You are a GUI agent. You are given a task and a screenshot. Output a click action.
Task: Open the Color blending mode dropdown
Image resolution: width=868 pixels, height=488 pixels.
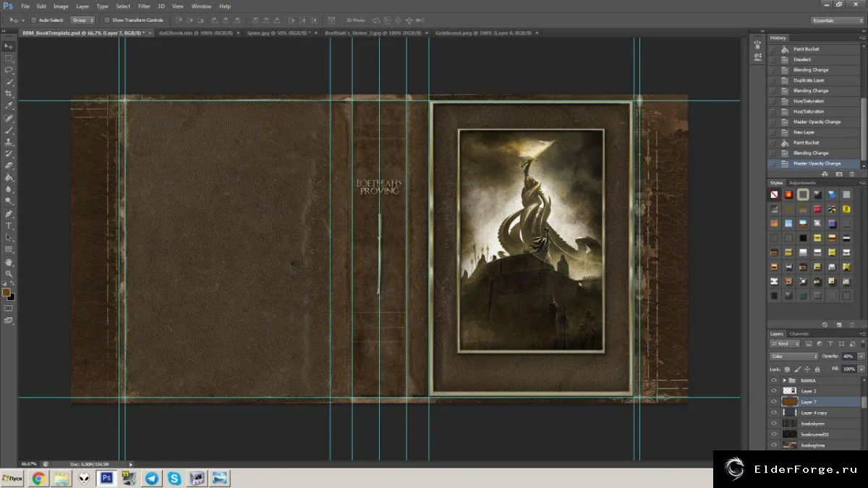[x=794, y=356]
